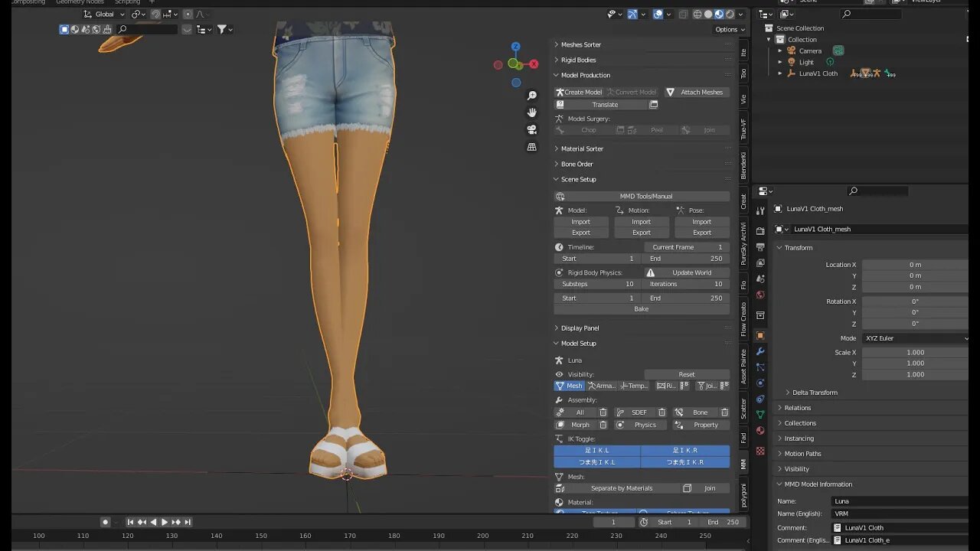Toggle つま先ＩＫ.L IK button
980x551 pixels.
597,462
